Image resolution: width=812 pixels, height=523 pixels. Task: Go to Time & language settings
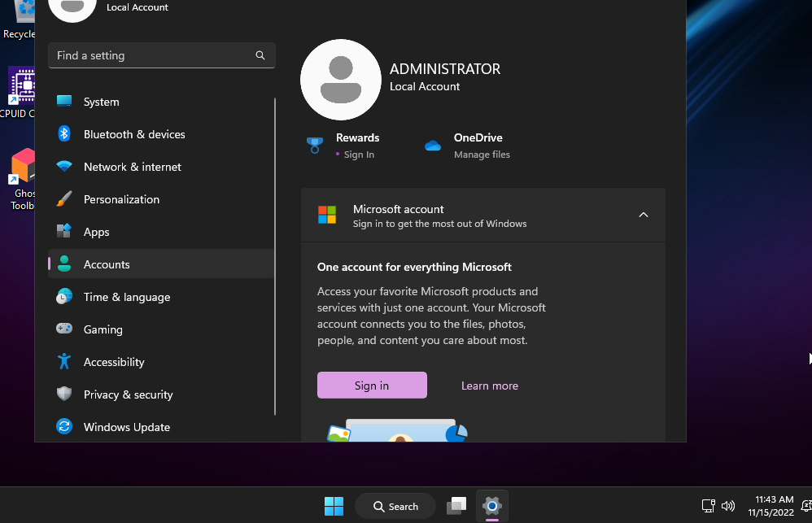(x=126, y=297)
